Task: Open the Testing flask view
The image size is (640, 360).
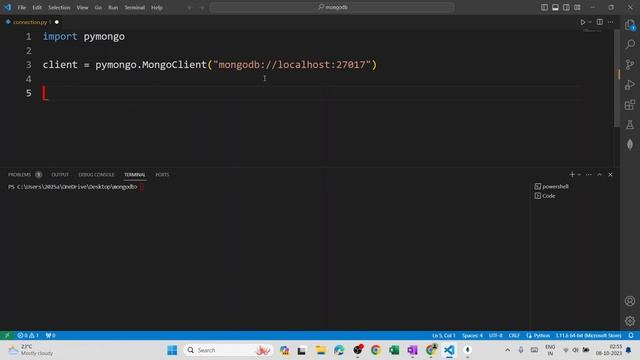Action: coord(630,124)
